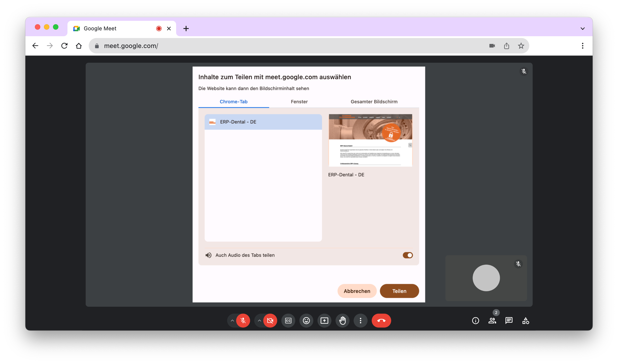Viewport: 618px width, 364px height.
Task: Bookmark this page with the star icon
Action: pyautogui.click(x=521, y=46)
